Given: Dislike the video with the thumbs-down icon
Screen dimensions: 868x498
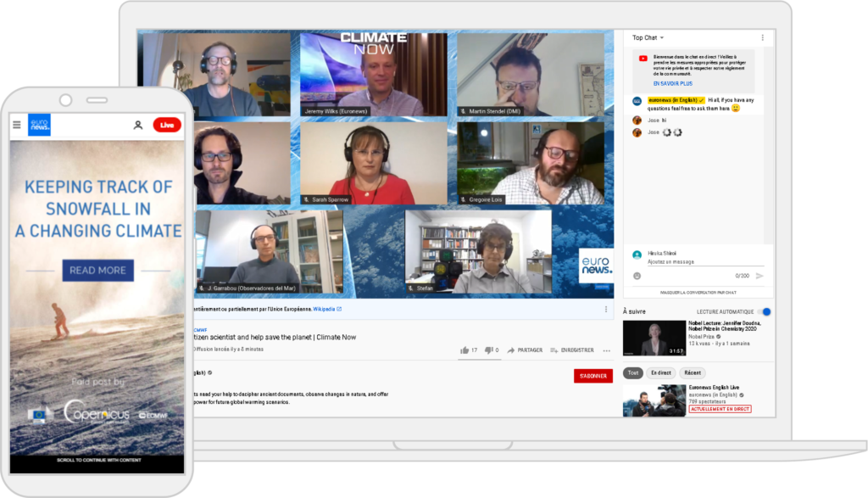Looking at the screenshot, I should pyautogui.click(x=488, y=350).
